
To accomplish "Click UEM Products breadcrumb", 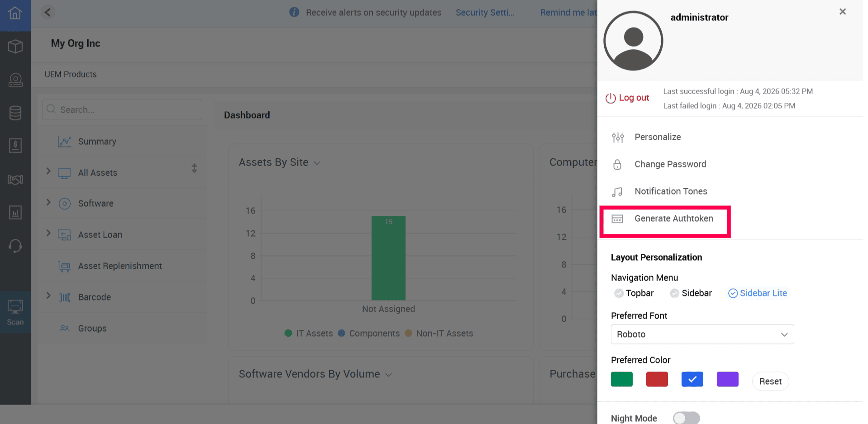I will pyautogui.click(x=71, y=74).
